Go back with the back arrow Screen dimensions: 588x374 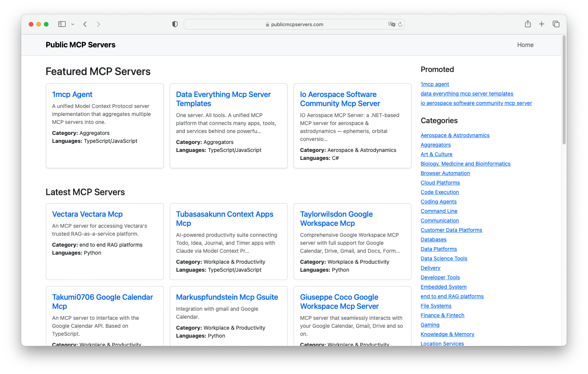coord(85,24)
